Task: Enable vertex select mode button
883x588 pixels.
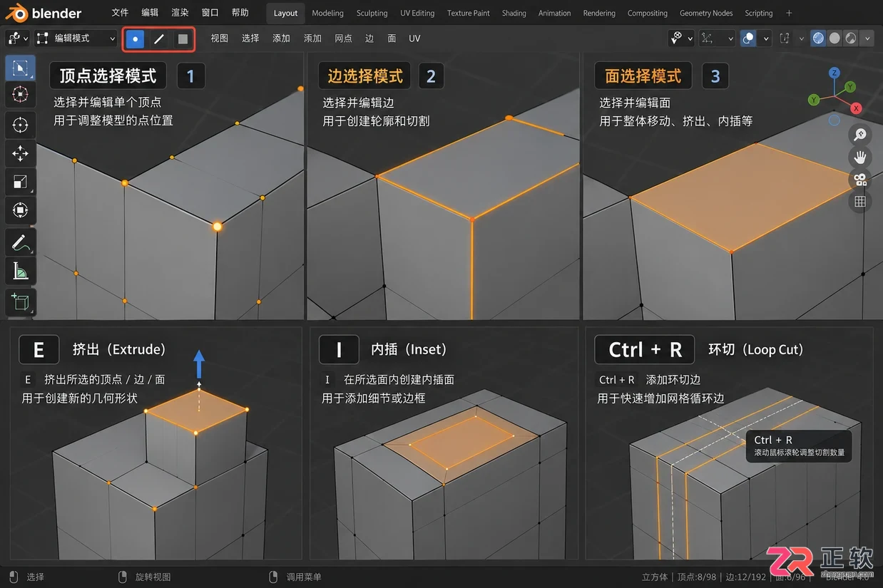Action: click(135, 38)
